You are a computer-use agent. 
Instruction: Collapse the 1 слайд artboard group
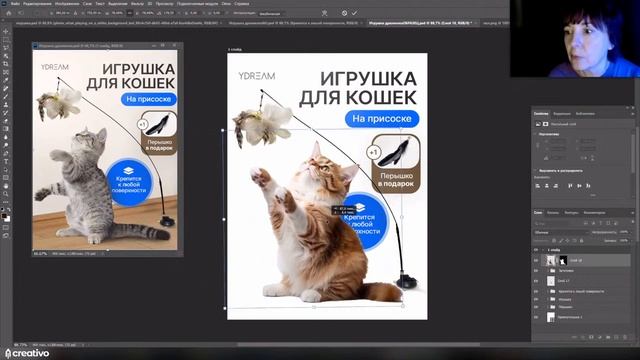(x=543, y=250)
